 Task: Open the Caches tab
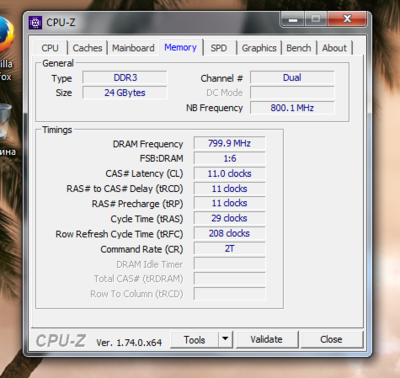coord(87,48)
